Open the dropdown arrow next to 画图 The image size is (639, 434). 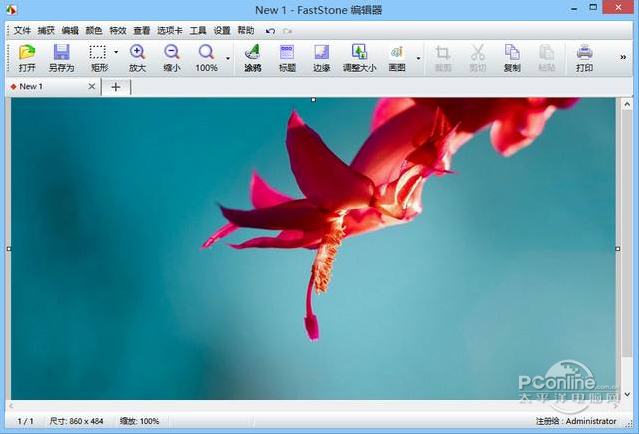pos(418,58)
